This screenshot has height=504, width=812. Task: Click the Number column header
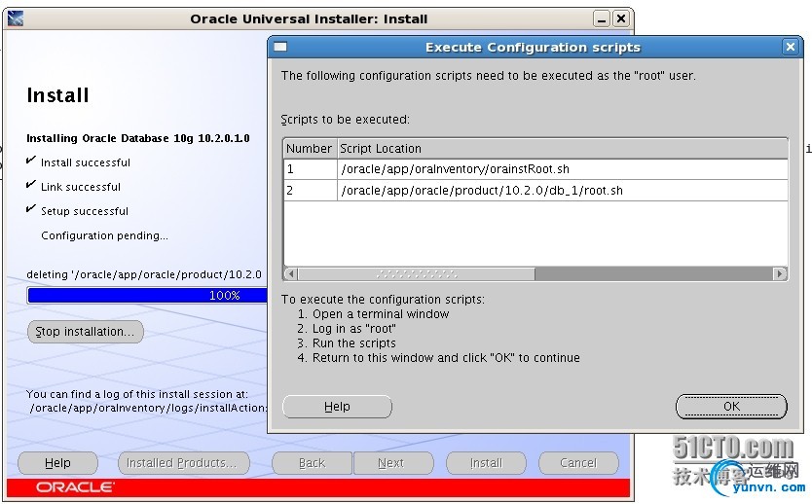310,149
